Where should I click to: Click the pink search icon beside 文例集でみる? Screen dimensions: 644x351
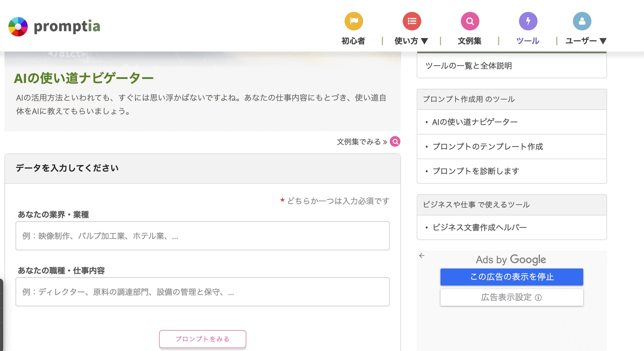point(395,142)
